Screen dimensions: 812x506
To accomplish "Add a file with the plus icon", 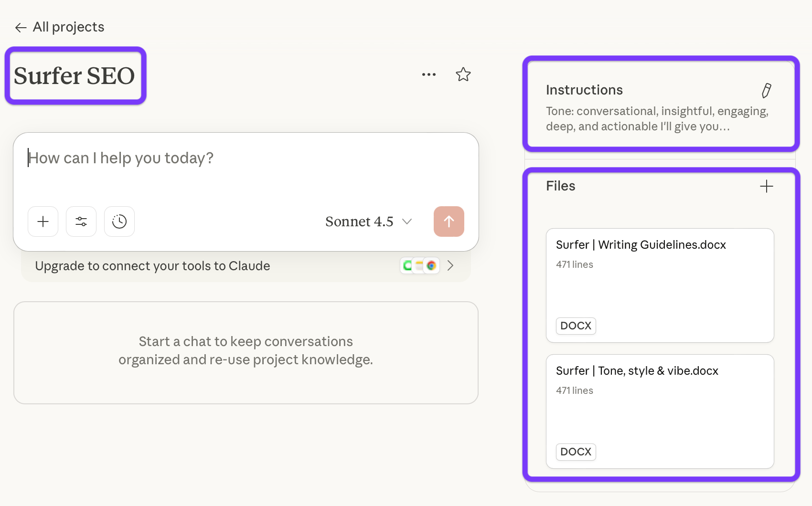I will [x=766, y=186].
